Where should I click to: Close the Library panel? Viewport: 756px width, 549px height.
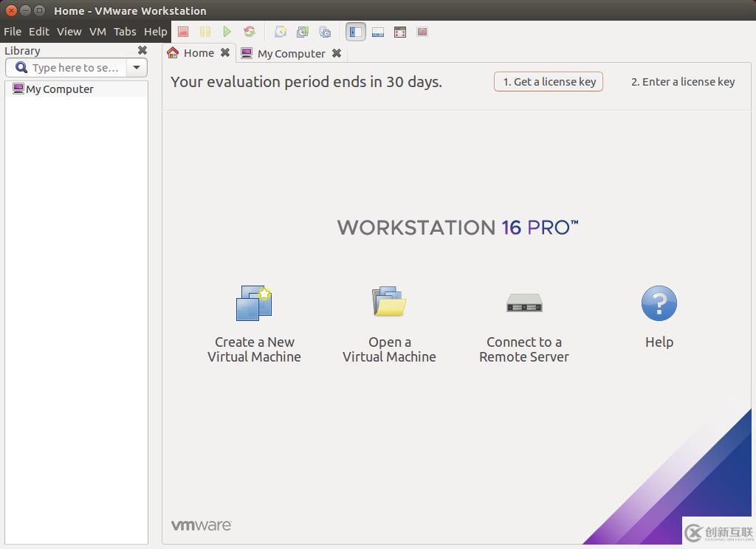click(x=142, y=50)
